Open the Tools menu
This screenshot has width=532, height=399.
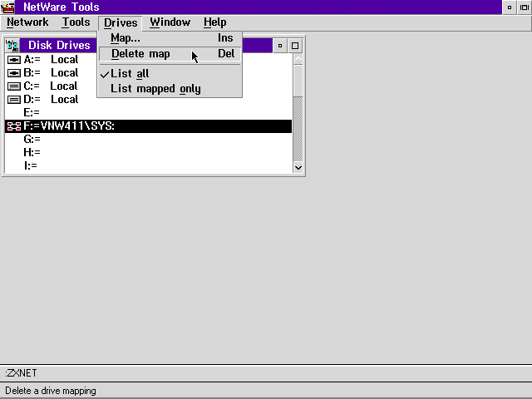click(76, 22)
